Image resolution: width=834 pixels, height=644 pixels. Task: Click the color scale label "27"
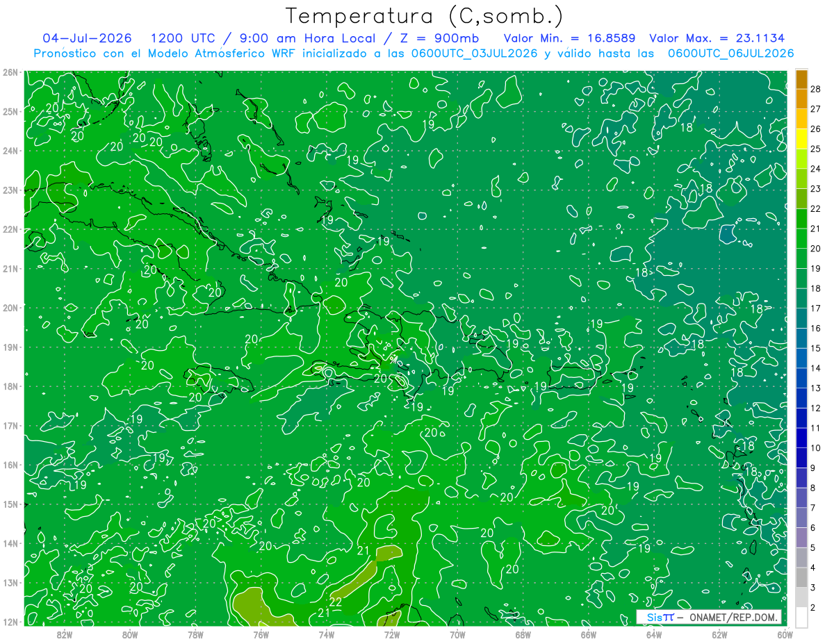point(815,109)
